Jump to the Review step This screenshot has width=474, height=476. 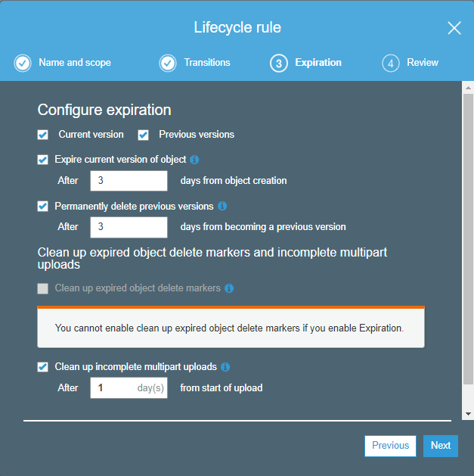tap(423, 63)
